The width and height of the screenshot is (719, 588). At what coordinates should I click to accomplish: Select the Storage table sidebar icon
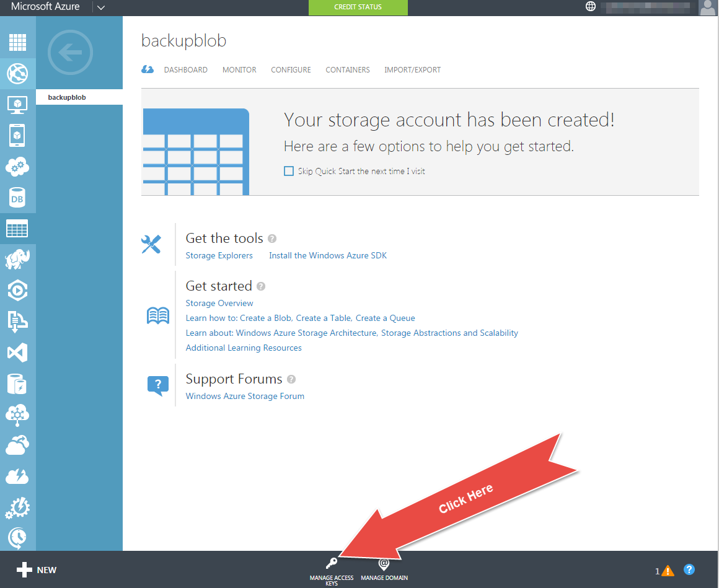[17, 228]
